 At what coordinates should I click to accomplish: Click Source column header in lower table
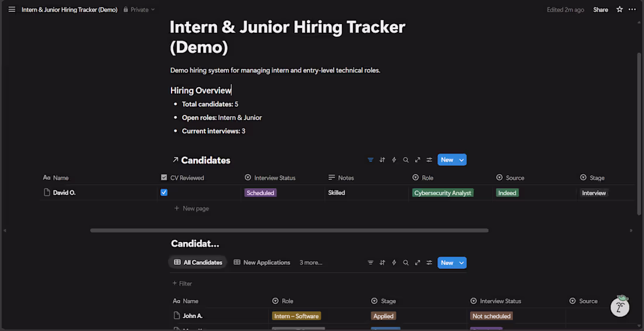click(x=583, y=301)
